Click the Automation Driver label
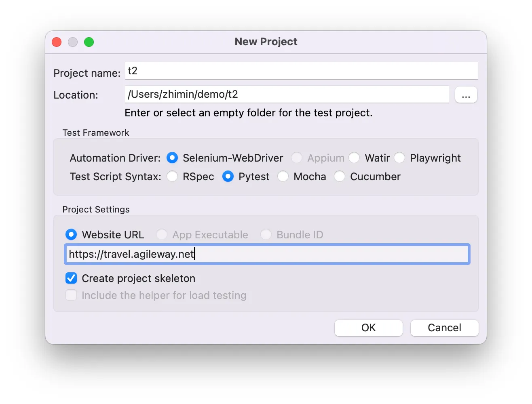 [115, 158]
